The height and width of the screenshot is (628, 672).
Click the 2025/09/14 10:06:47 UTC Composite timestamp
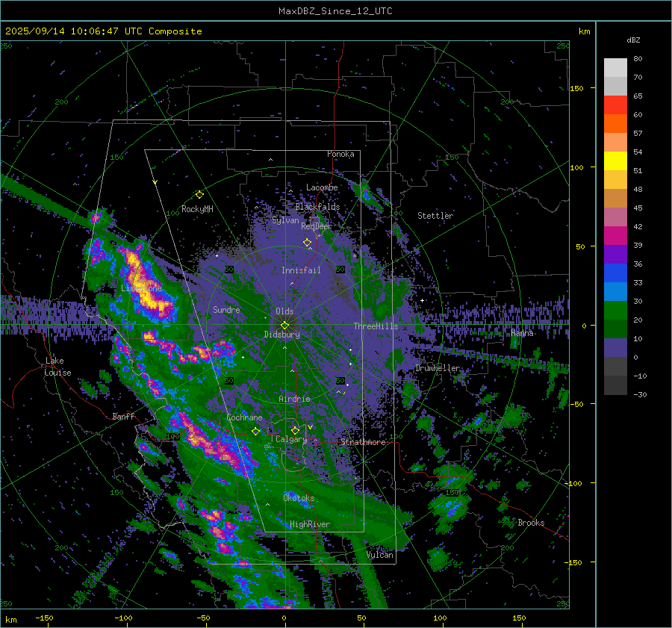[x=103, y=31]
